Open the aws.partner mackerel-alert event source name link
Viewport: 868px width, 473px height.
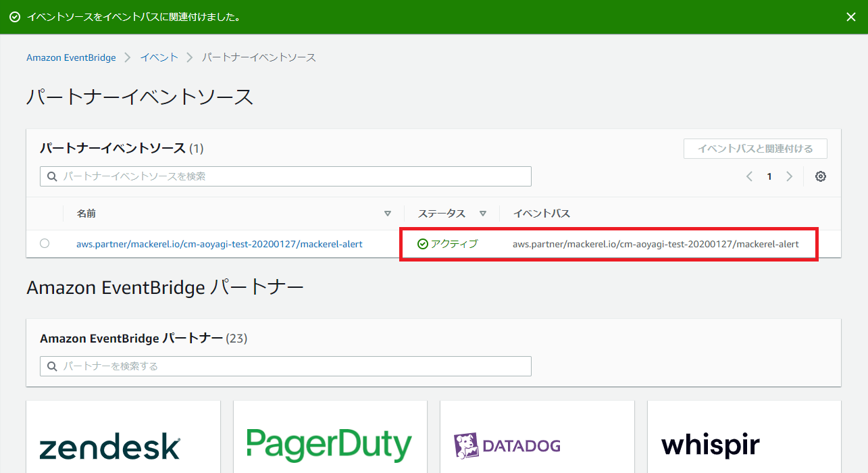pyautogui.click(x=220, y=243)
